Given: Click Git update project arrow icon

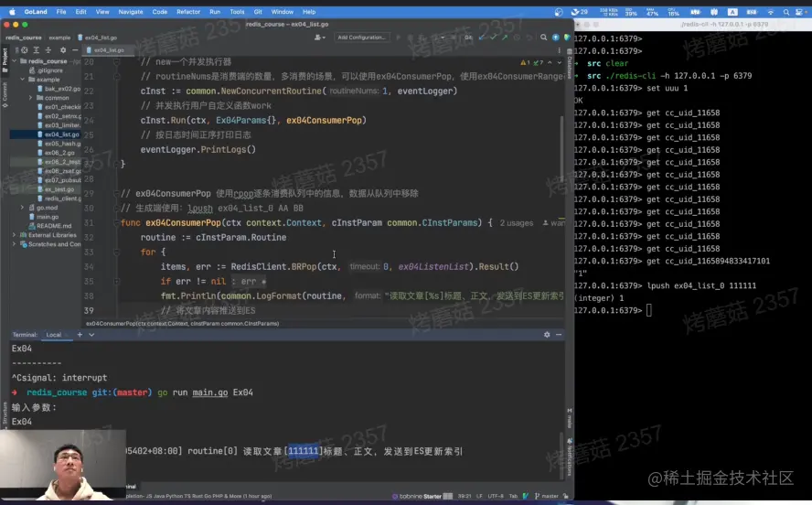Looking at the screenshot, I should click(x=482, y=38).
